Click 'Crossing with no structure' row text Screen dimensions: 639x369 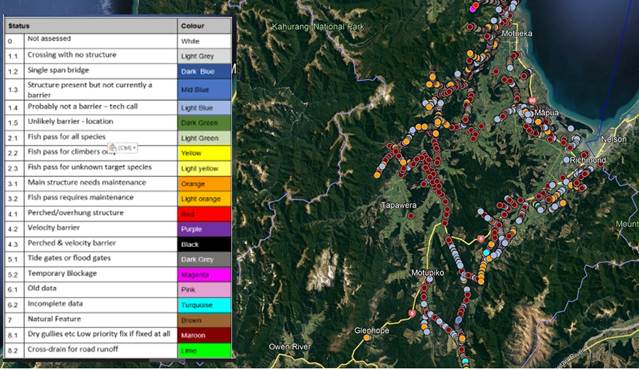(72, 55)
